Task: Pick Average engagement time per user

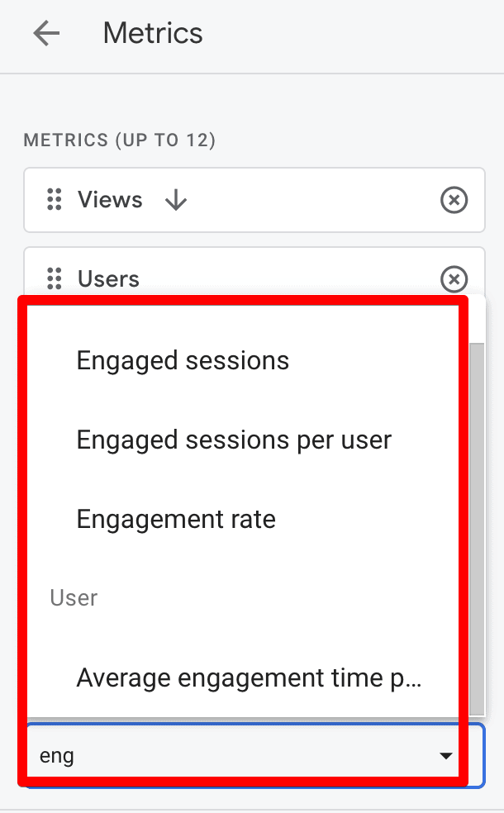Action: pos(250,677)
